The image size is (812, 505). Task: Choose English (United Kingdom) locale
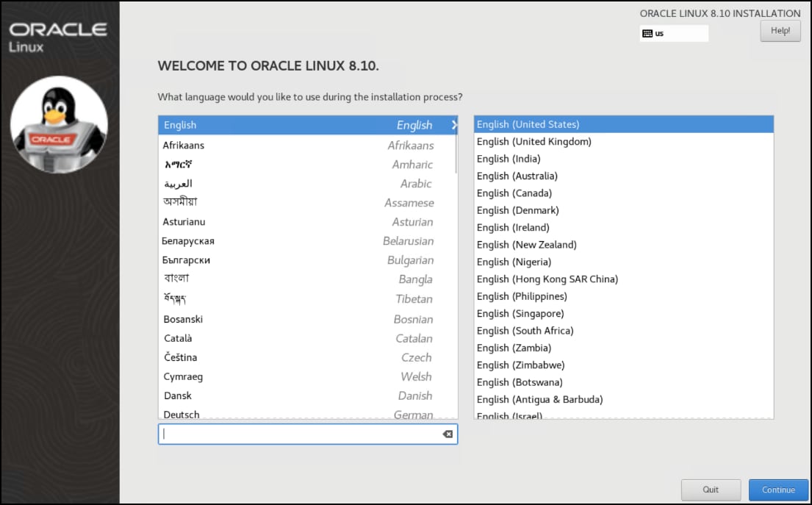pos(623,141)
